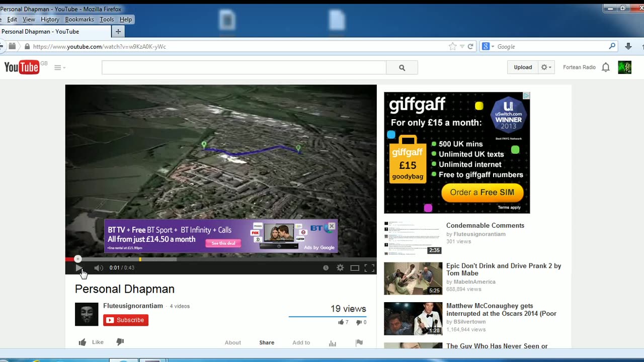Open the Share tab

[267, 342]
